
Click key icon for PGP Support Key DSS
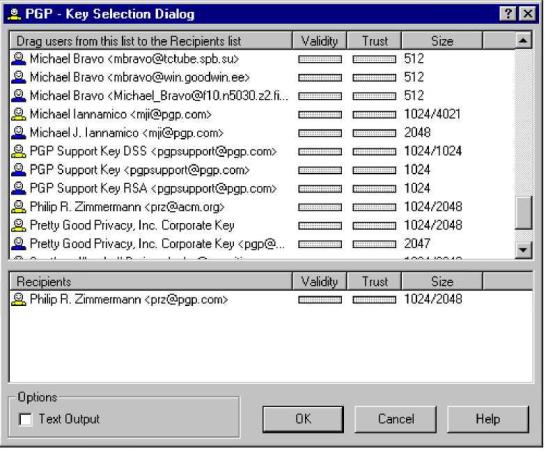click(x=18, y=151)
